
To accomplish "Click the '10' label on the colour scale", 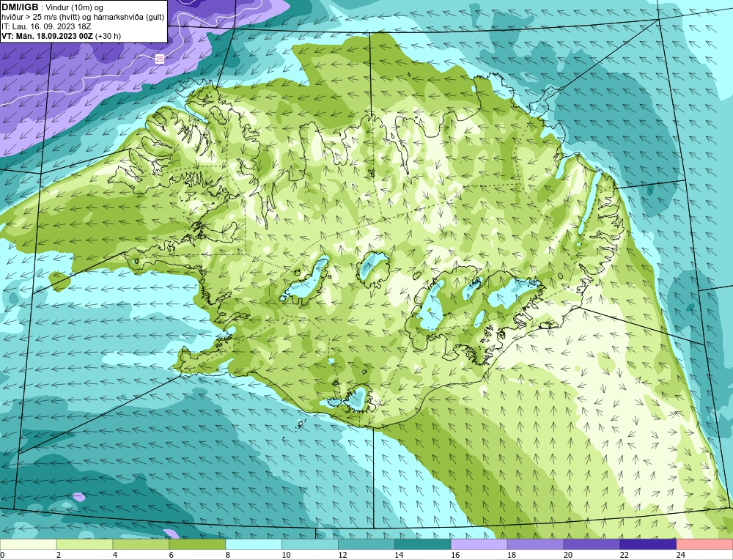I will tap(286, 555).
